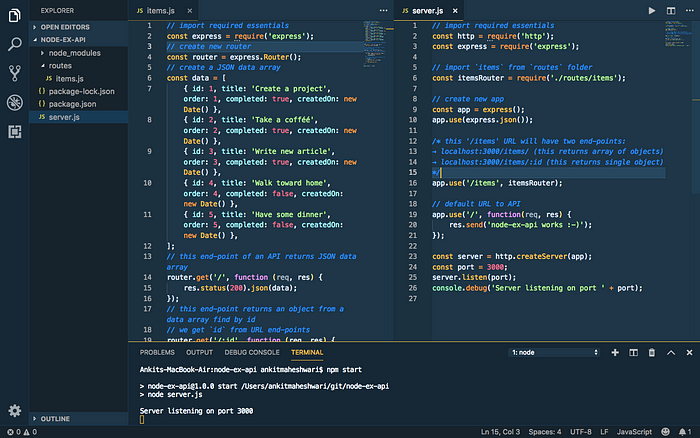Split the server.js editor
The width and height of the screenshot is (700, 438).
[x=671, y=10]
